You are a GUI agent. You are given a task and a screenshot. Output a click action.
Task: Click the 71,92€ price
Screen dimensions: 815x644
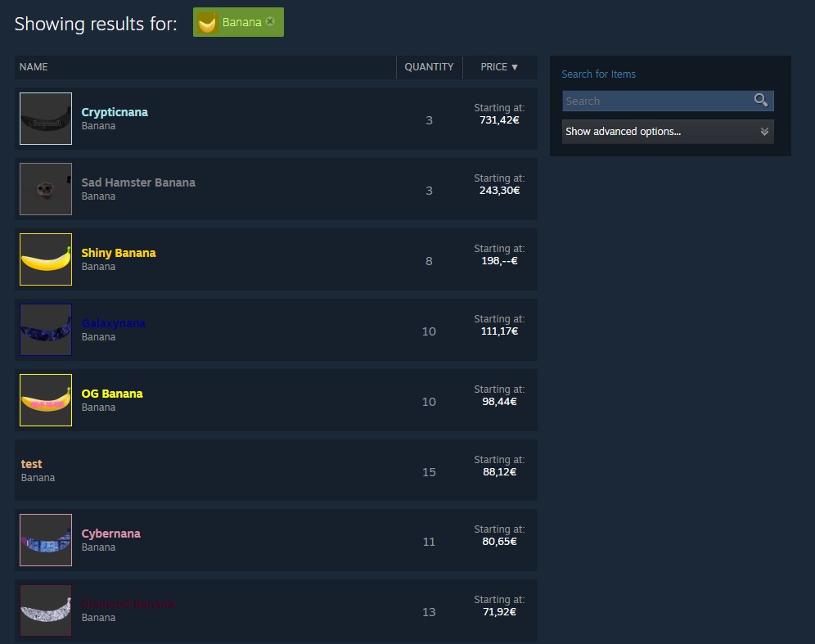(499, 612)
